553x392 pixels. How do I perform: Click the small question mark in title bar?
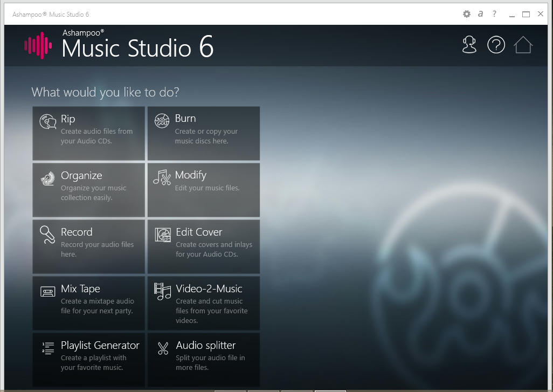tap(494, 14)
